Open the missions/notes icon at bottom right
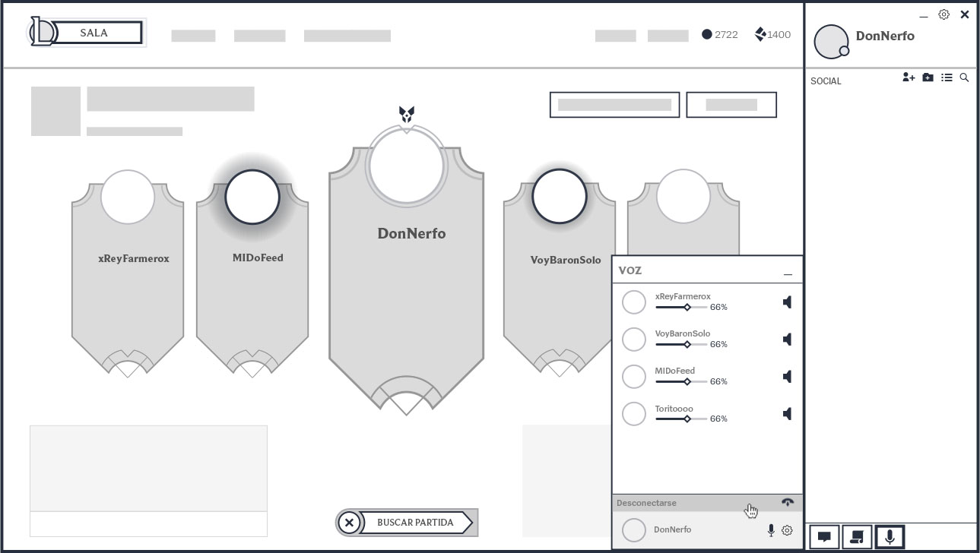This screenshot has height=553, width=980. [857, 537]
